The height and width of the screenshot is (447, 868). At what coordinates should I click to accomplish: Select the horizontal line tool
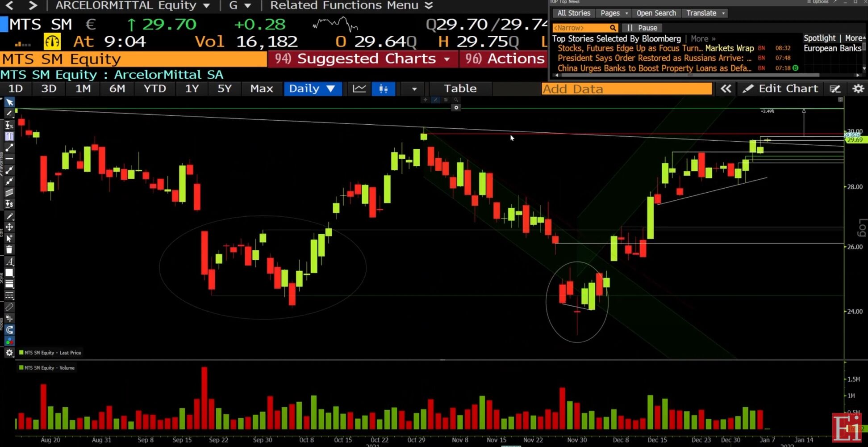click(x=9, y=159)
